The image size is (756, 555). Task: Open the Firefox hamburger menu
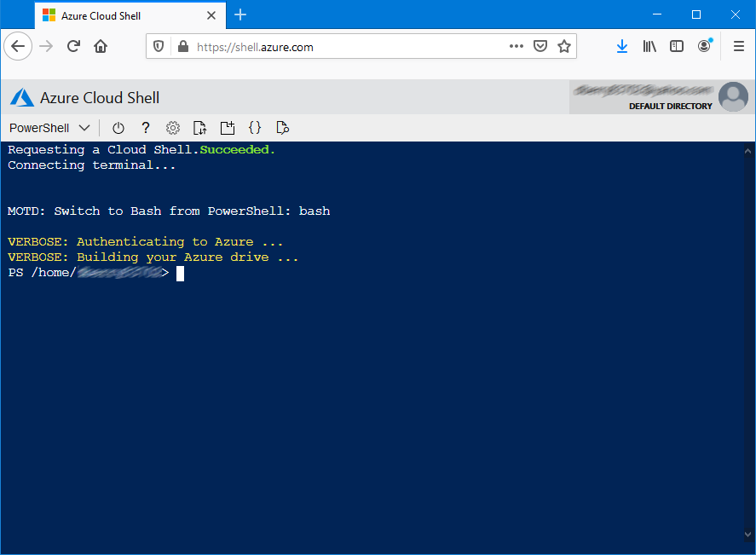738,46
